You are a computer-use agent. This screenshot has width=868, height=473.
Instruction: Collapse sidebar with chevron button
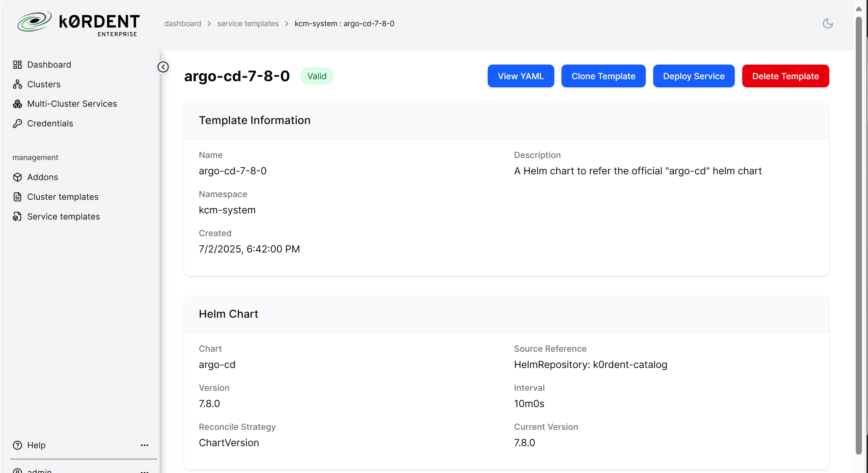[163, 67]
